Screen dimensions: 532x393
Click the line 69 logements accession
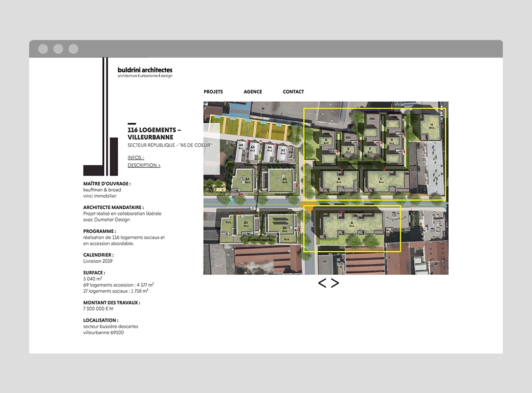click(118, 285)
